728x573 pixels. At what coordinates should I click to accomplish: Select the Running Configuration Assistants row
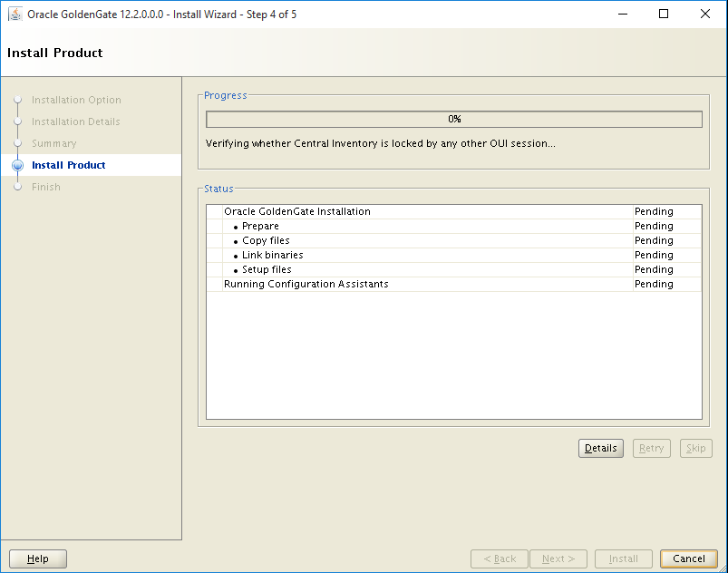coord(305,284)
